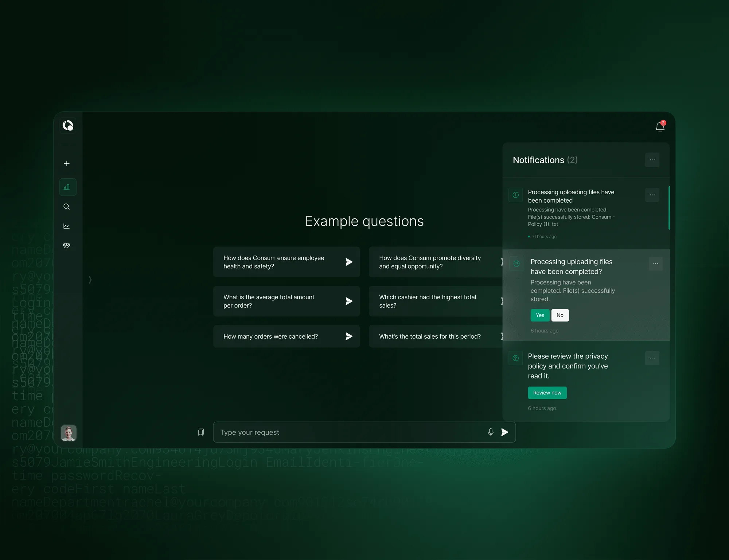The width and height of the screenshot is (729, 560).
Task: Activate the microphone icon in request field
Action: click(491, 432)
